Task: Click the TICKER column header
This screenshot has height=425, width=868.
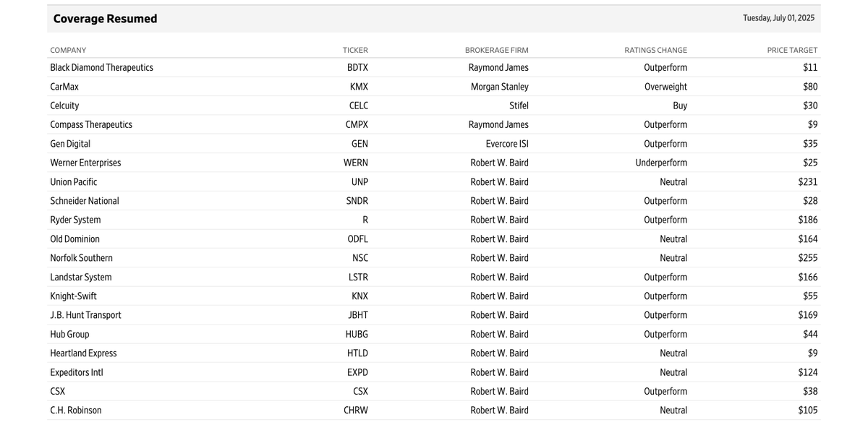Action: tap(355, 50)
